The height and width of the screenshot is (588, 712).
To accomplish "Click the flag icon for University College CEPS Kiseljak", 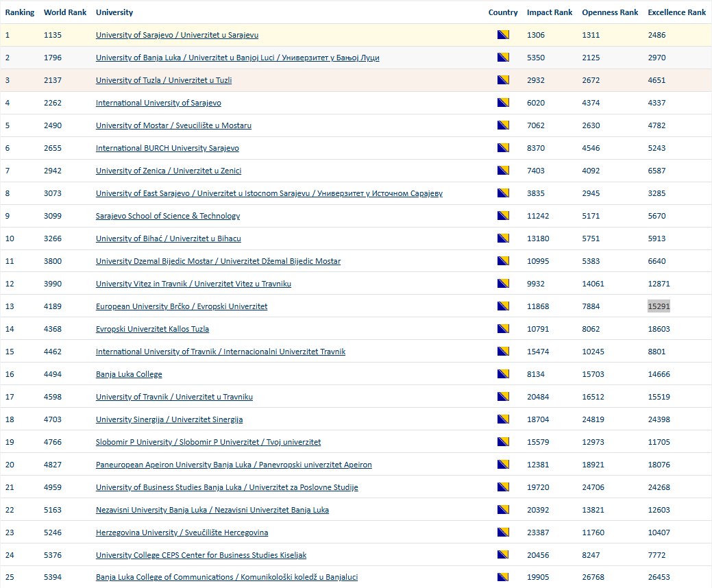I will point(503,555).
